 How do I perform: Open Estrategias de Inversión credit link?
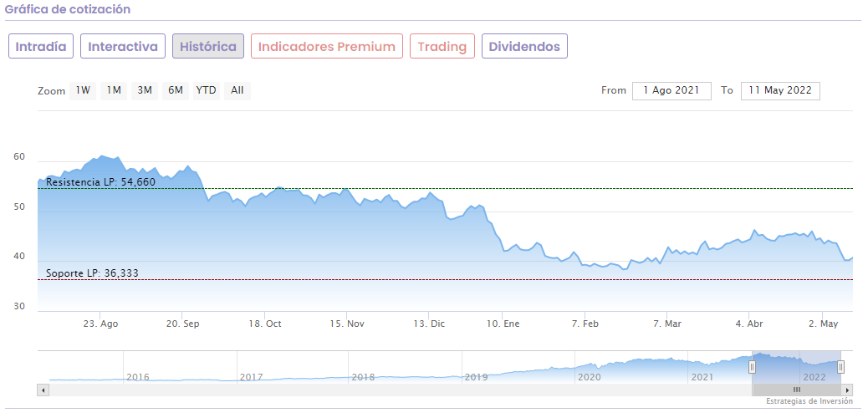click(x=809, y=402)
